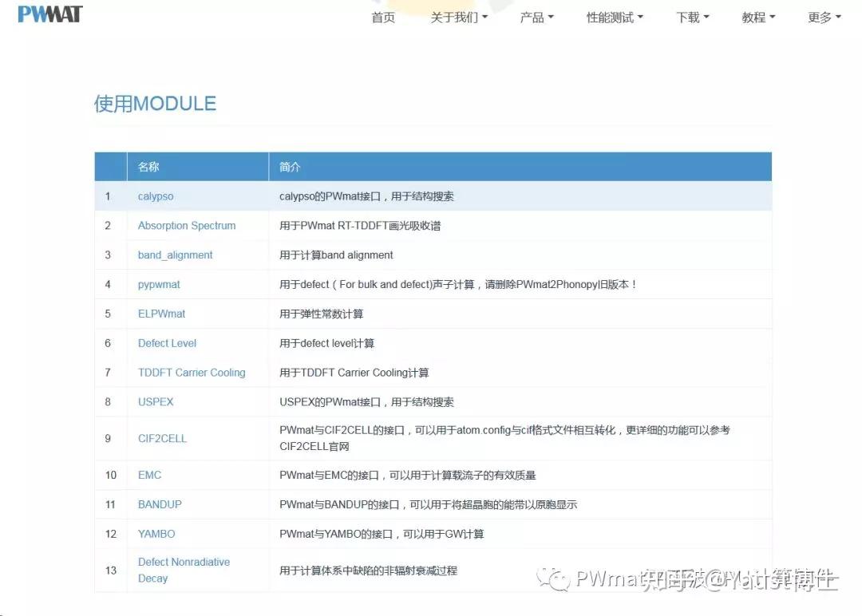Open the ELPWmat module link
The height and width of the screenshot is (616, 862).
pos(162,314)
